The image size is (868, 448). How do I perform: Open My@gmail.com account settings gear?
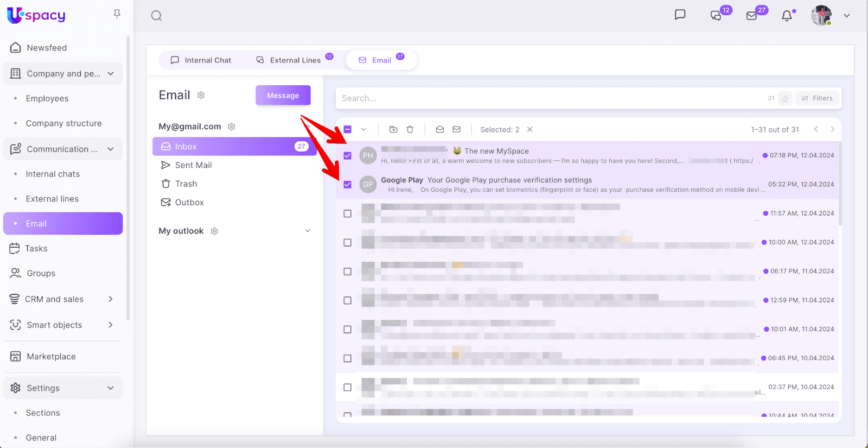[x=232, y=127]
